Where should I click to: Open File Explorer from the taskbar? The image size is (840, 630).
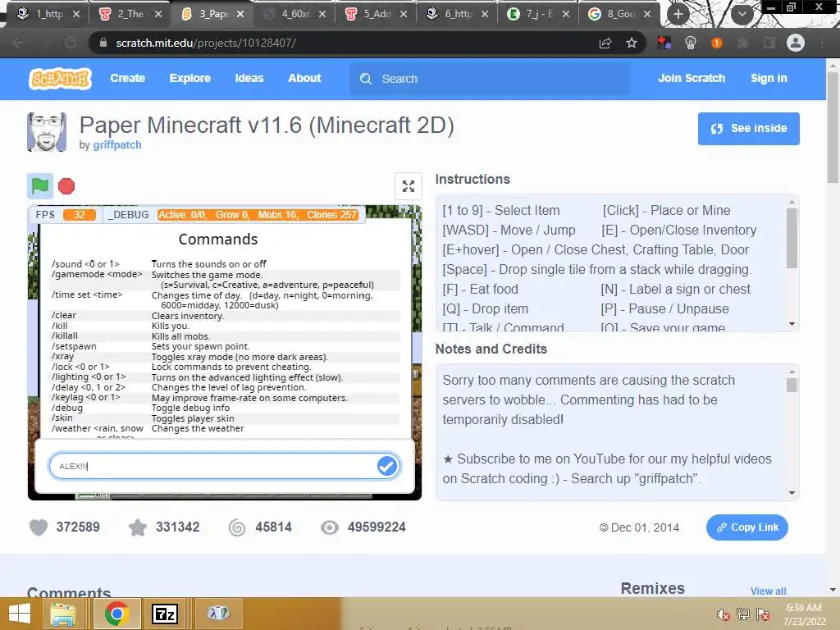[x=62, y=614]
